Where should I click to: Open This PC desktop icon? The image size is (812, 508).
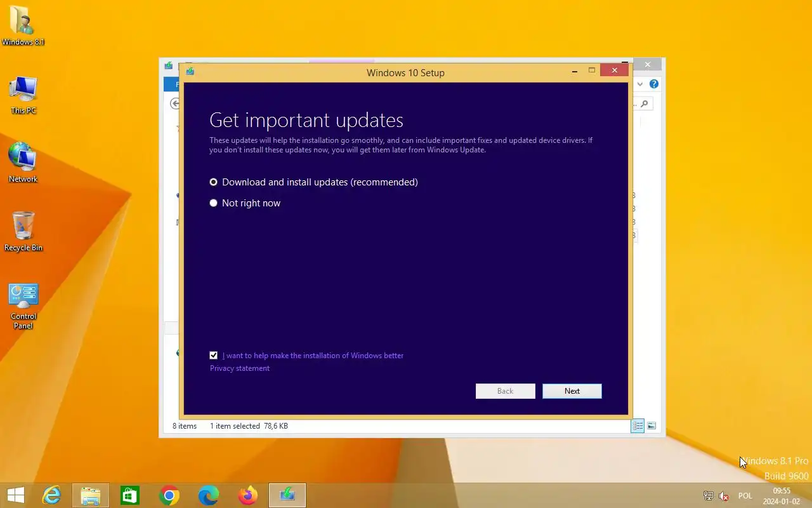[x=23, y=95]
